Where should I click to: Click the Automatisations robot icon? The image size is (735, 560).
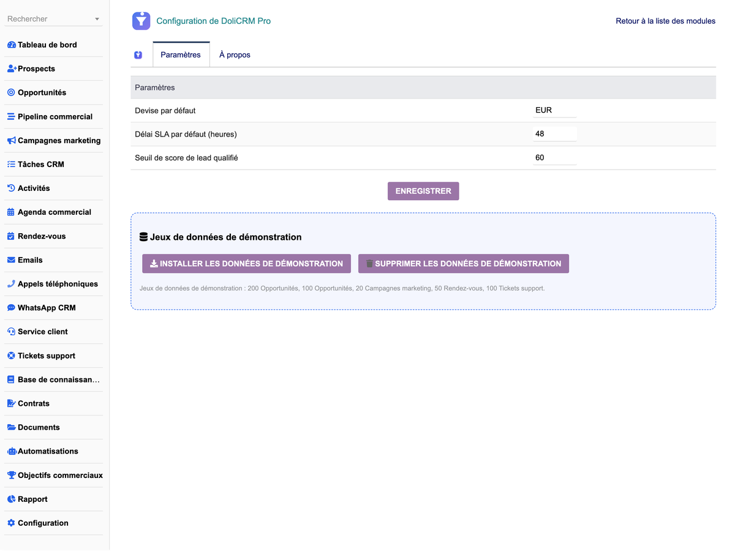pos(12,452)
